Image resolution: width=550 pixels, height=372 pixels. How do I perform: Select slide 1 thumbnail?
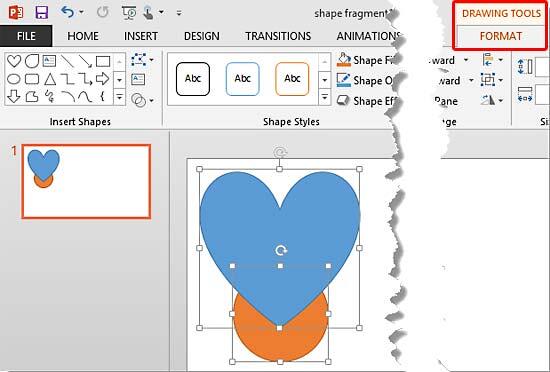[86, 181]
